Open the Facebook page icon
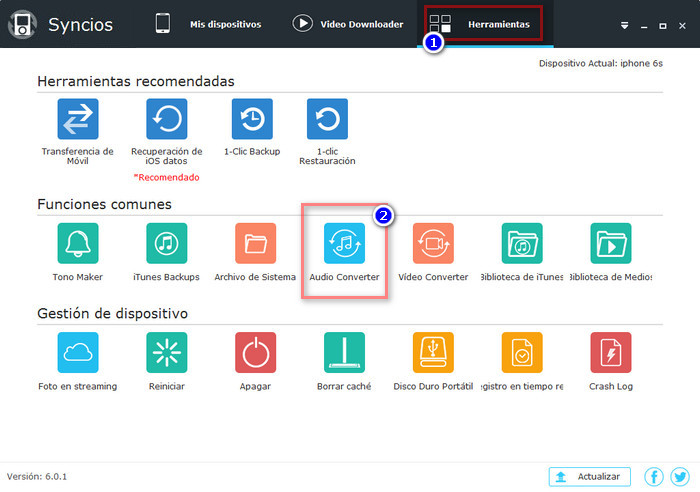 [654, 477]
